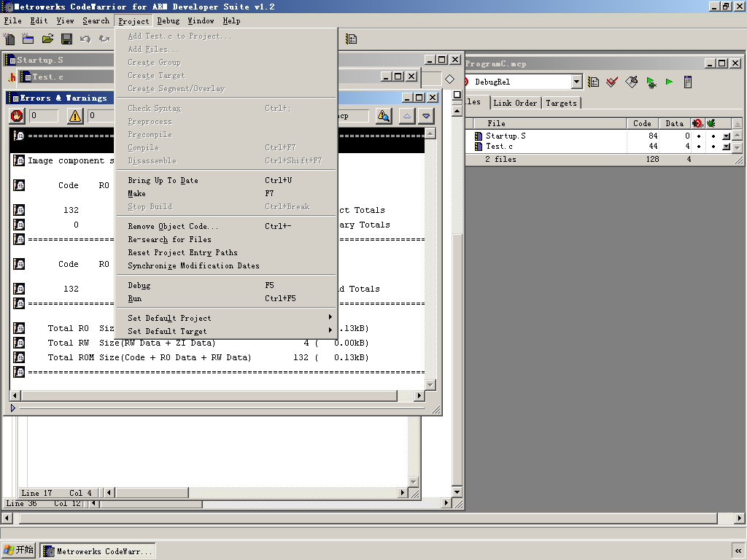Select the Make entry in Project menu
The image size is (747, 560).
coord(226,193)
